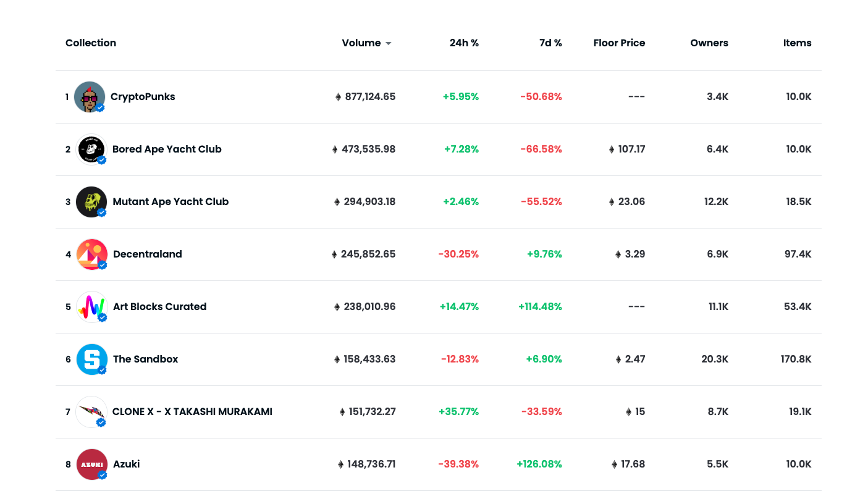Toggle the Volume sort arrow
Screen dimensions: 868x499
click(389, 43)
